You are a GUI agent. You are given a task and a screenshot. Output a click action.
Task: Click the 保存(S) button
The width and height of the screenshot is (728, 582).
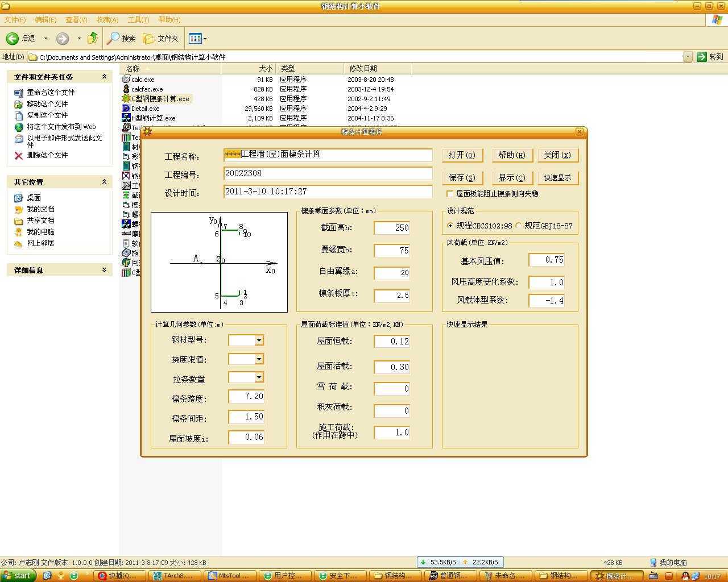[x=462, y=178]
